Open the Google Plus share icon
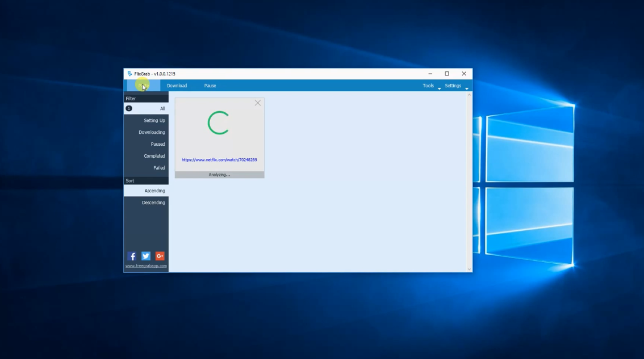The width and height of the screenshot is (644, 359). (160, 256)
